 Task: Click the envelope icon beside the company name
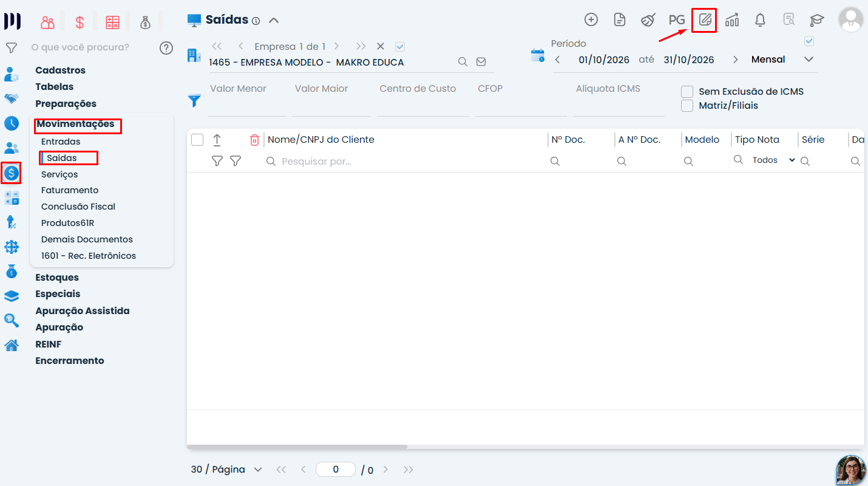(481, 61)
